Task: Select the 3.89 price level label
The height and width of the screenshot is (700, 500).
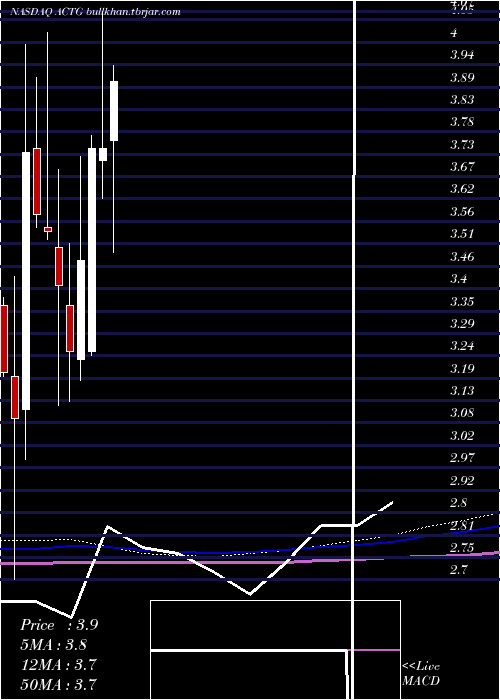Action: pos(462,78)
